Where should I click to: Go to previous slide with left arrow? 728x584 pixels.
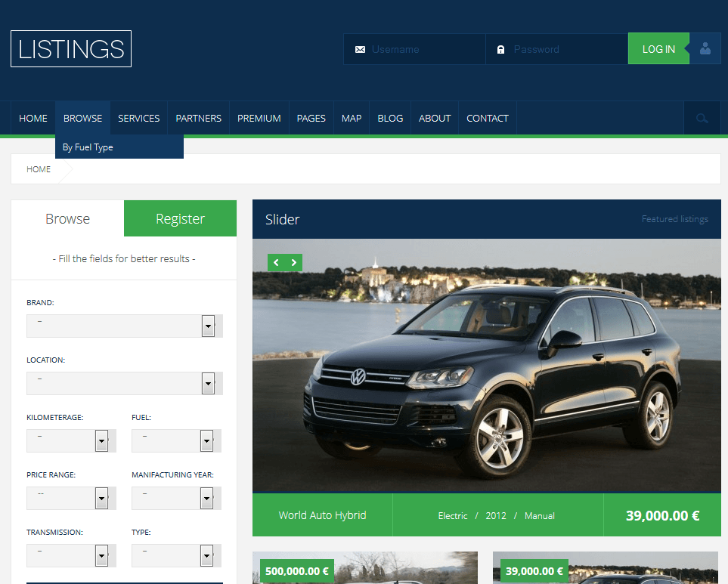tap(276, 263)
